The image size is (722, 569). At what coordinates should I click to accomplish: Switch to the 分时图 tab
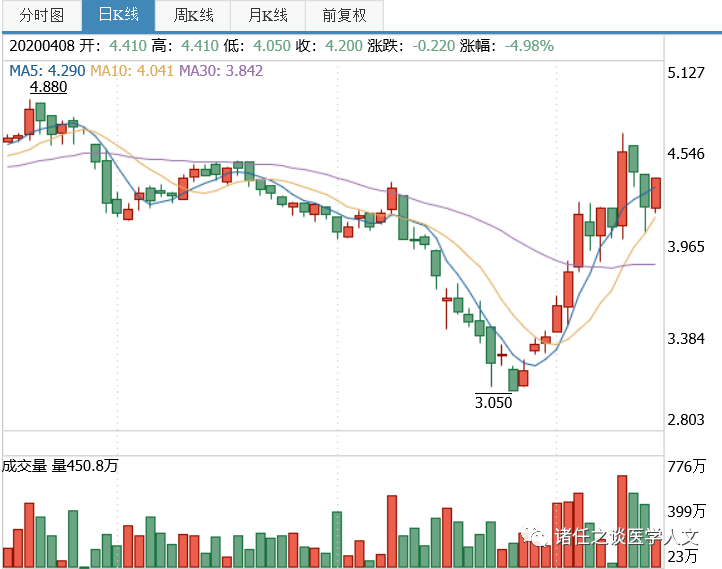click(x=43, y=15)
